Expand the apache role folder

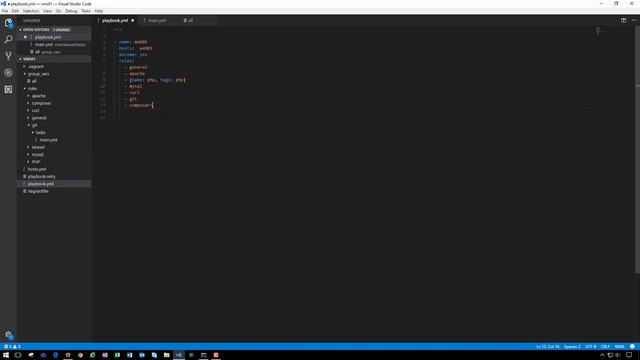pos(29,96)
